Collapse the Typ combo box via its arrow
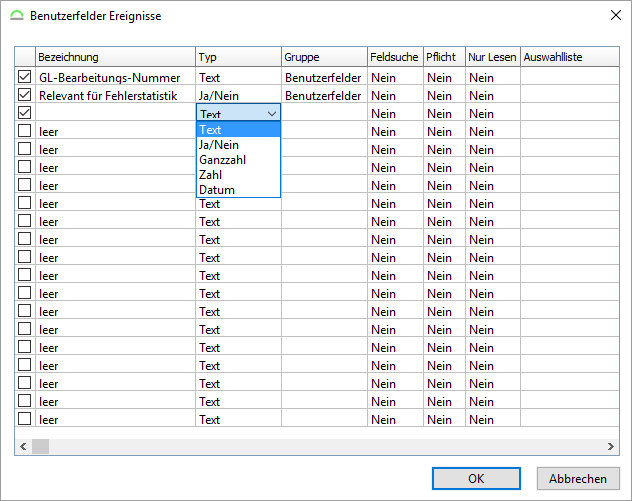Screen dimensions: 632x501 coord(272,114)
